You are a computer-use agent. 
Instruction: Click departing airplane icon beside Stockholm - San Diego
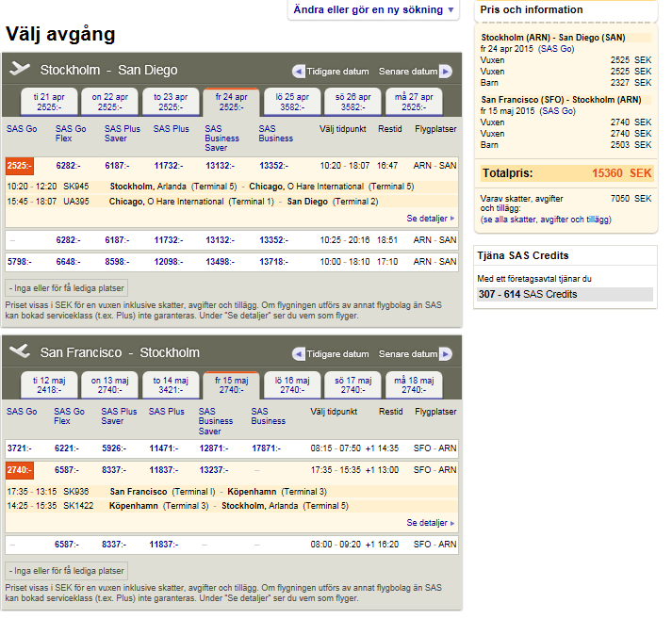coord(20,68)
